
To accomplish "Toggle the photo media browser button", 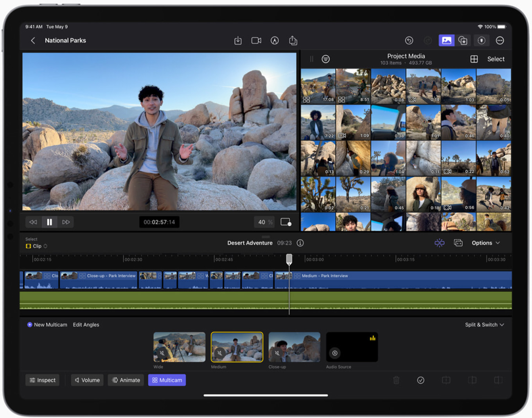I will pyautogui.click(x=446, y=41).
